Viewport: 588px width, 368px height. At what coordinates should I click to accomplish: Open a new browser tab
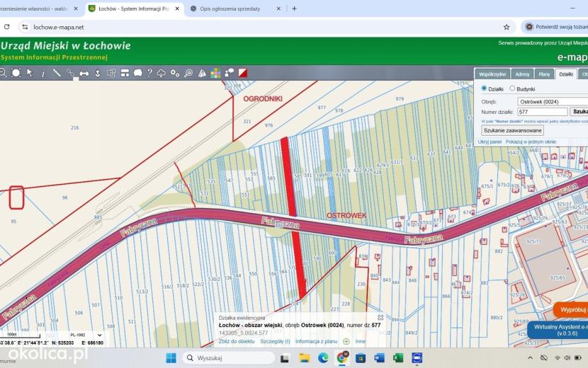pyautogui.click(x=295, y=8)
